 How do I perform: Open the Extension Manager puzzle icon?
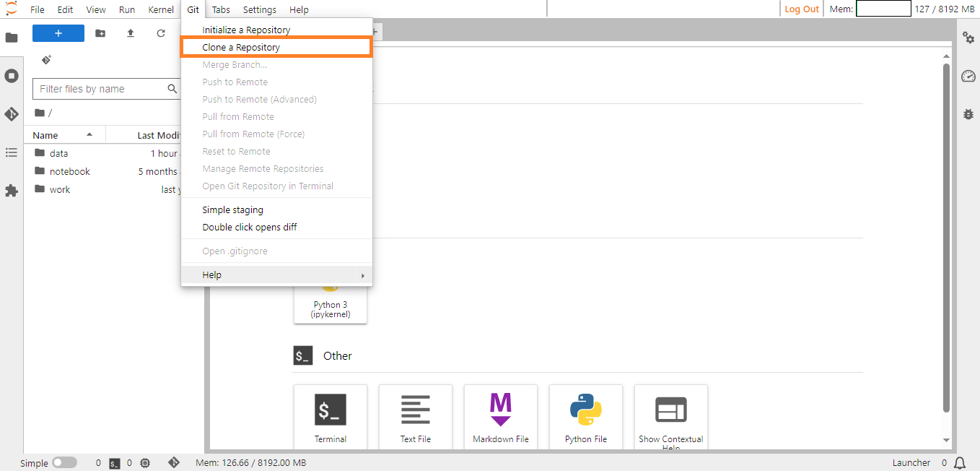click(12, 191)
